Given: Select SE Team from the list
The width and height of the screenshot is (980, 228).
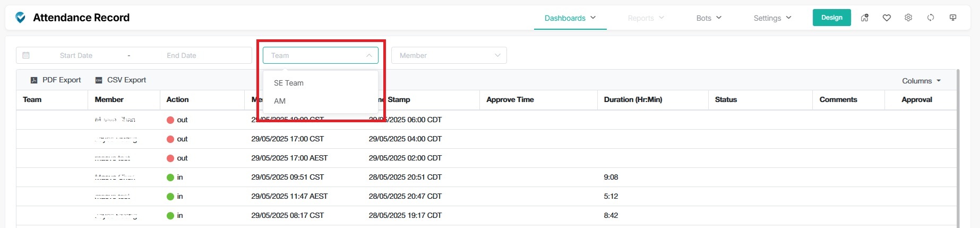Looking at the screenshot, I should click(x=289, y=83).
